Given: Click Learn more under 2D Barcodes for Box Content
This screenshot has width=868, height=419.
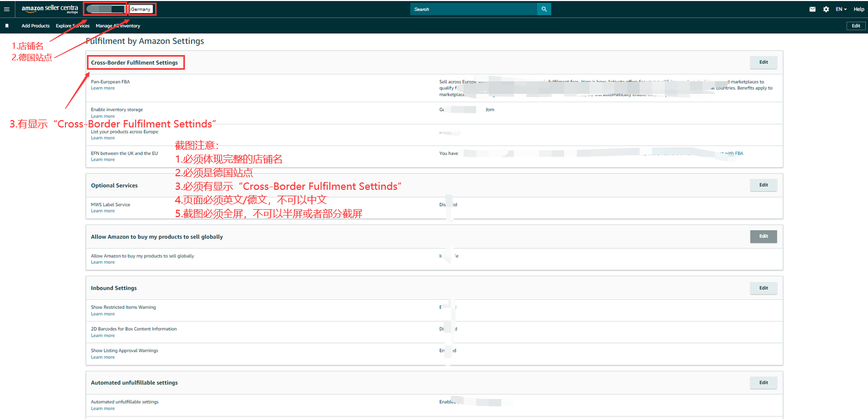Looking at the screenshot, I should (103, 336).
